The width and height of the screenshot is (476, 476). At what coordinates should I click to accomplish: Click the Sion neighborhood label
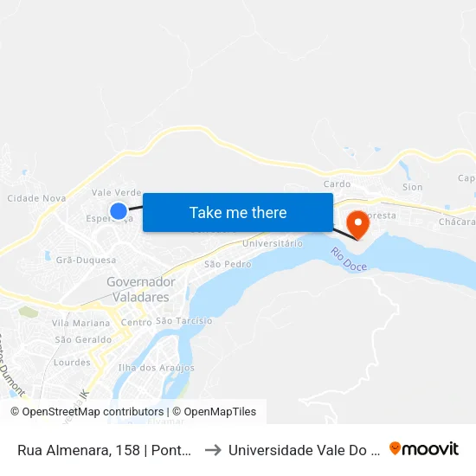[x=413, y=187]
